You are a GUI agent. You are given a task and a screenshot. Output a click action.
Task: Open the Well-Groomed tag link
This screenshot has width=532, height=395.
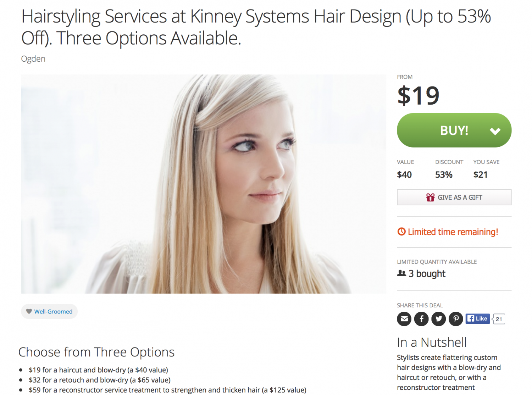(x=53, y=311)
